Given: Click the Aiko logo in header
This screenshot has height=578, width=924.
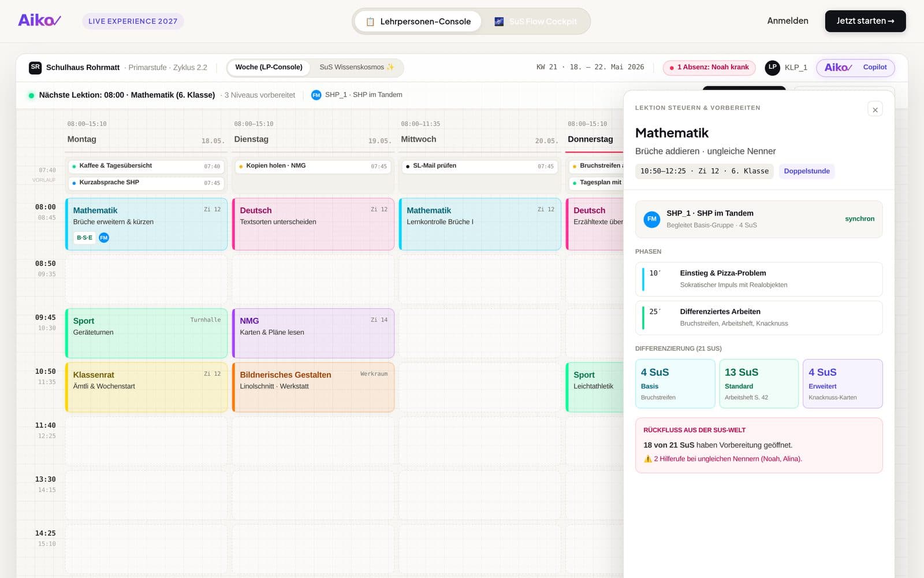Looking at the screenshot, I should (39, 20).
